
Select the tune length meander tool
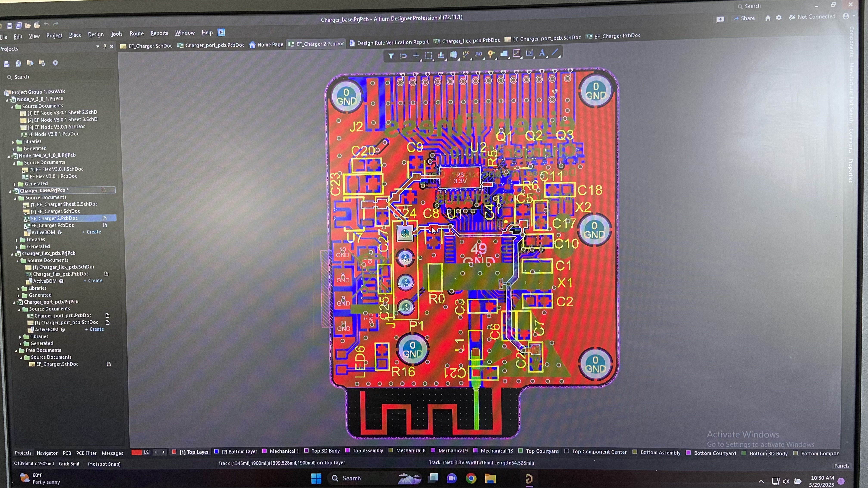click(479, 54)
